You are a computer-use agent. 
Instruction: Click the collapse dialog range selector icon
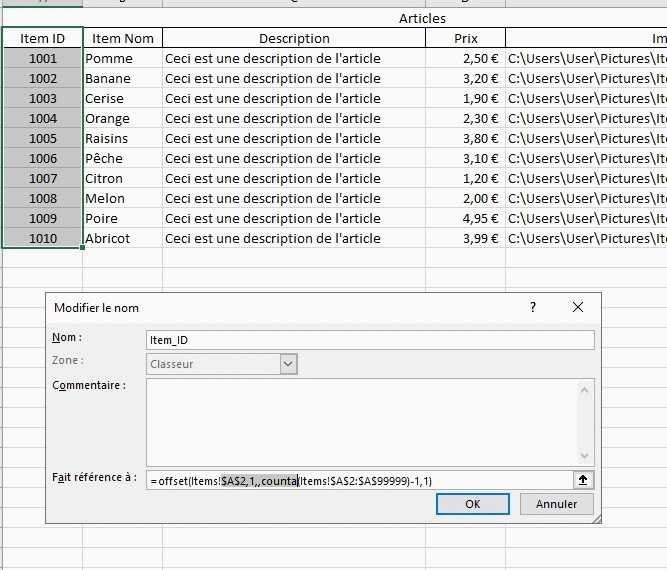click(x=584, y=480)
